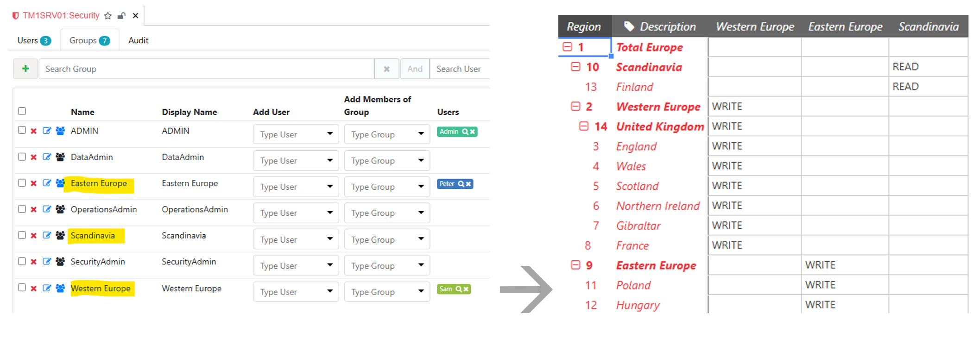Remove Sam from Western Europe via tag X

point(466,289)
